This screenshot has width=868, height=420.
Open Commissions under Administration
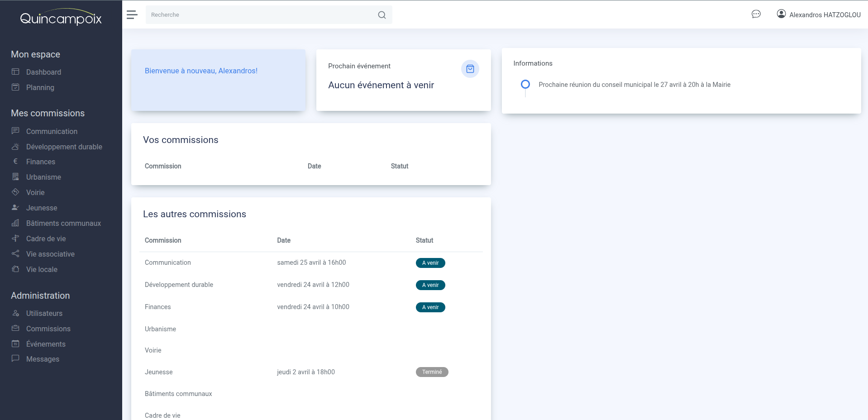pyautogui.click(x=48, y=328)
